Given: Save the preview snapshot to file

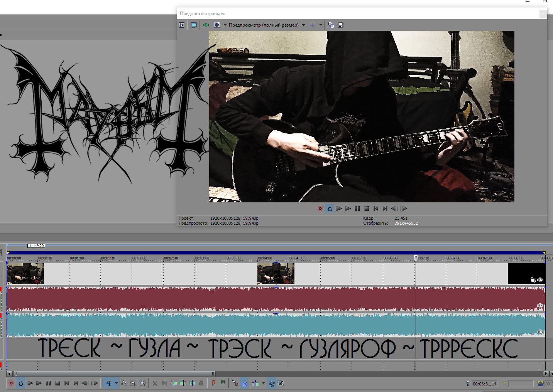Looking at the screenshot, I should pos(341,25).
